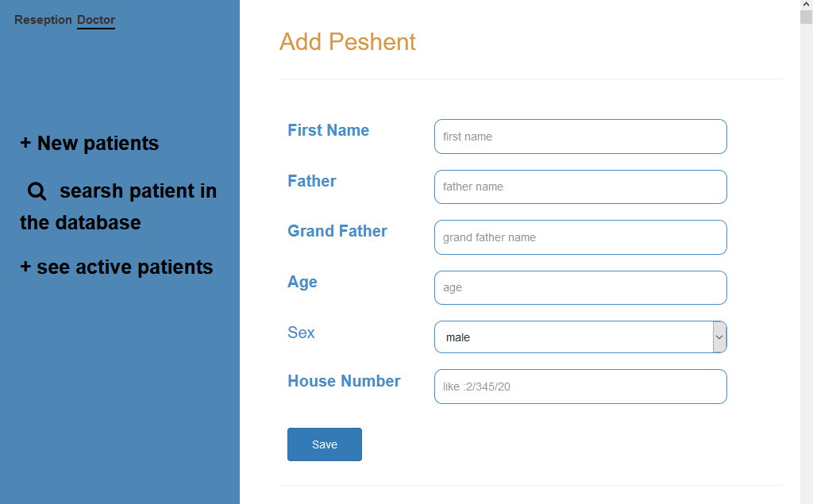Focus the grand father name field
Screen dimensions: 813x504
pos(580,237)
